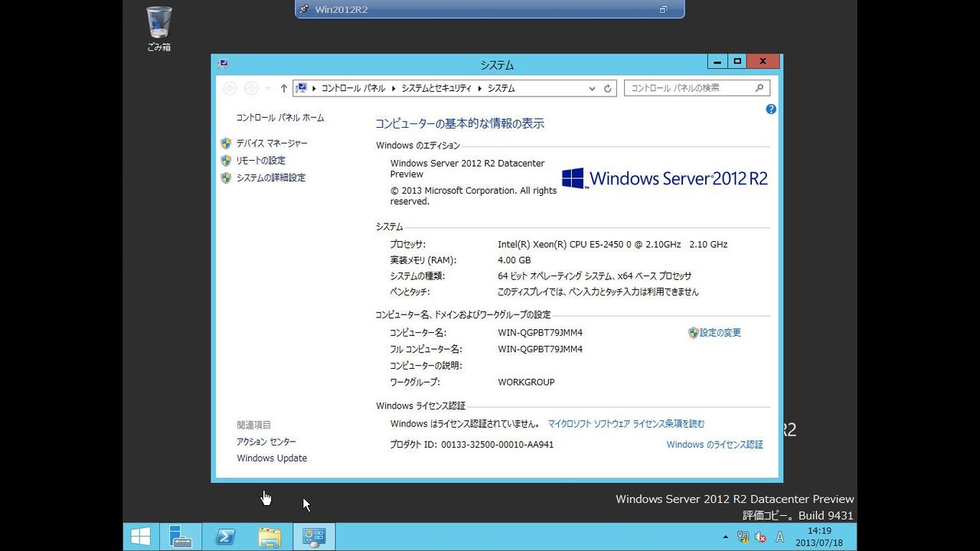The image size is (980, 551).
Task: Maximize the システム window
Action: point(737,62)
